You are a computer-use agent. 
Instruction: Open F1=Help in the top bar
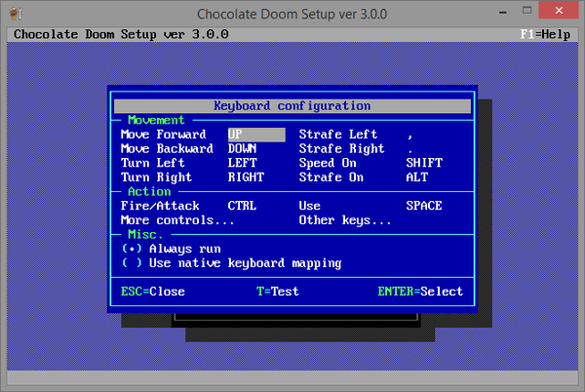pos(545,34)
